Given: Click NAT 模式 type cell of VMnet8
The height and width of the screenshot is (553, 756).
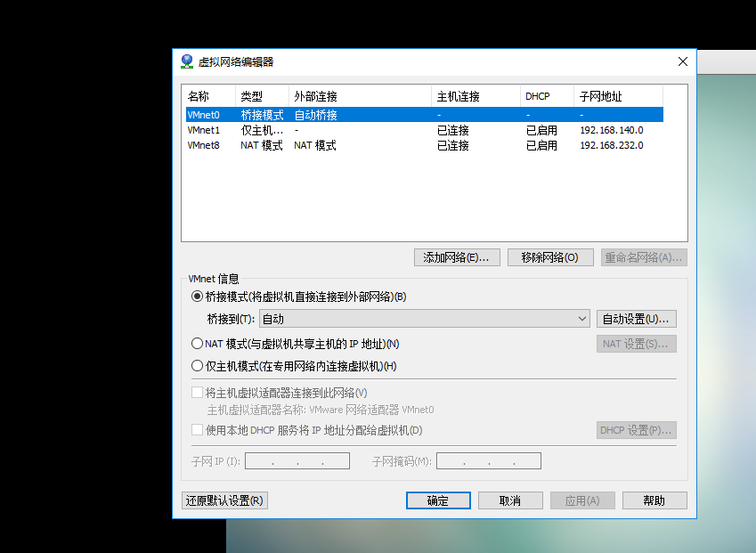Looking at the screenshot, I should (x=261, y=145).
